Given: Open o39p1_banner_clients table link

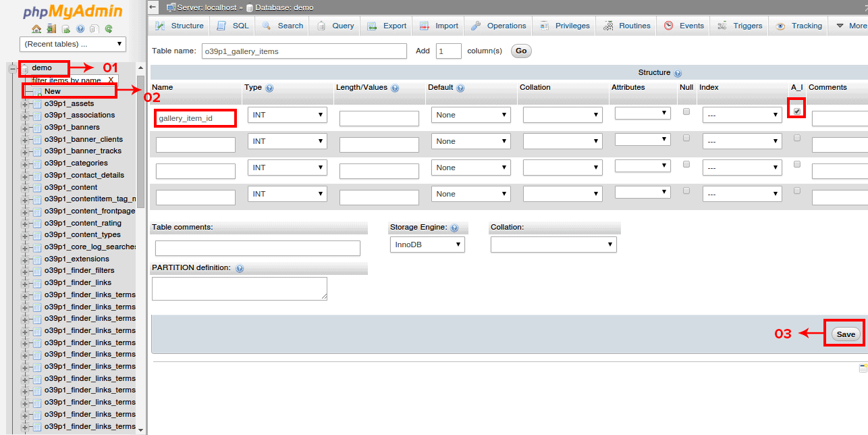Looking at the screenshot, I should tap(84, 140).
